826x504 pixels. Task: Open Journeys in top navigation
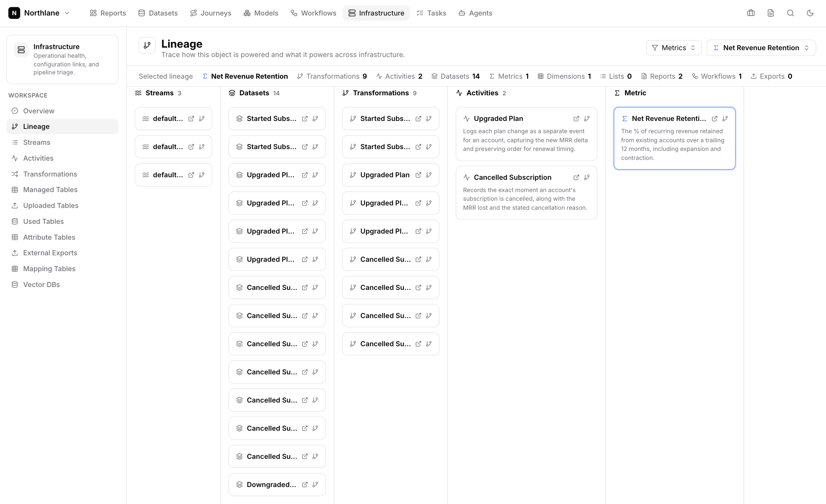(210, 13)
